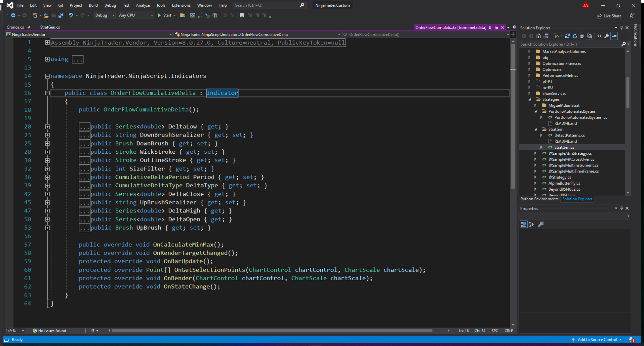The height and width of the screenshot is (346, 644).
Task: Open the Analyze menu
Action: (x=143, y=5)
